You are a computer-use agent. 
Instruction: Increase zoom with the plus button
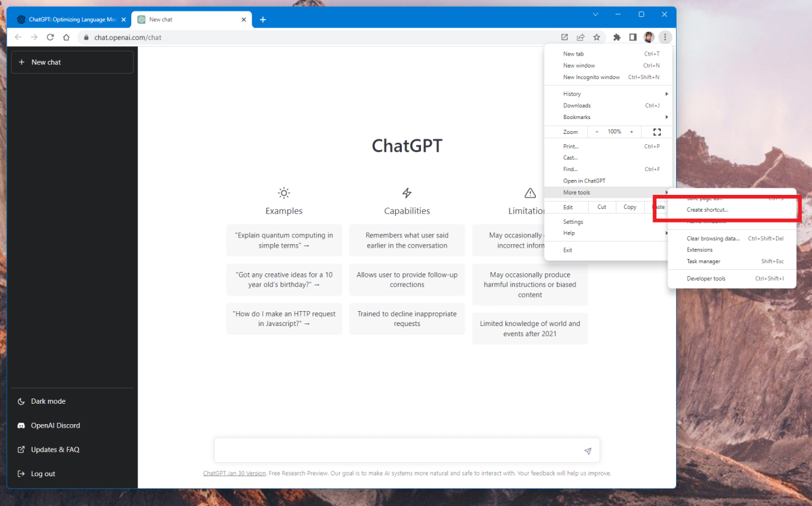(632, 132)
